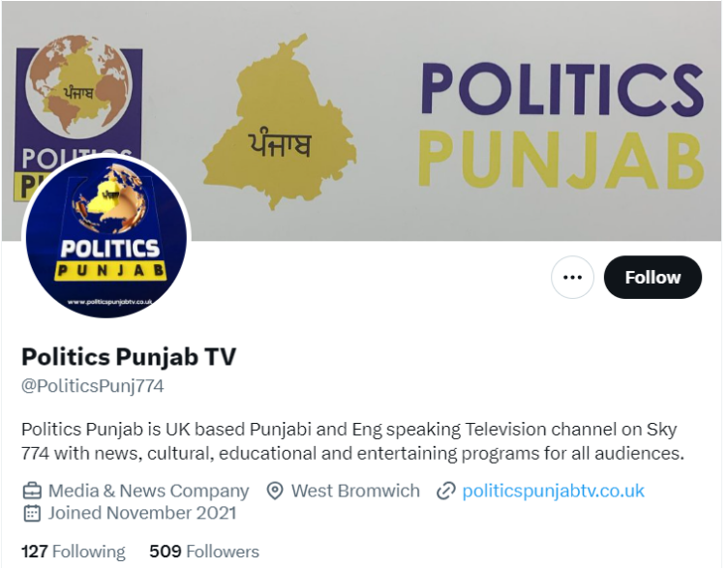Open the Politics Punjab profile picture
The width and height of the screenshot is (728, 568).
[106, 237]
